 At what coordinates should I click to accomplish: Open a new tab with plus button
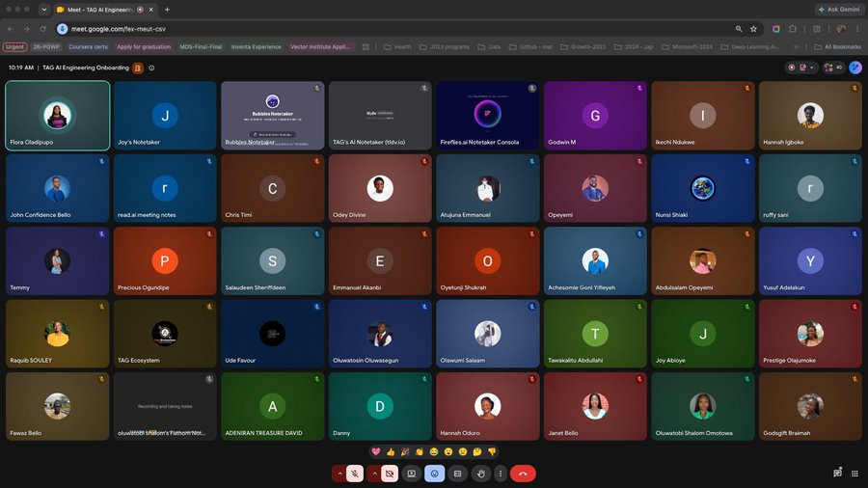coord(167,10)
